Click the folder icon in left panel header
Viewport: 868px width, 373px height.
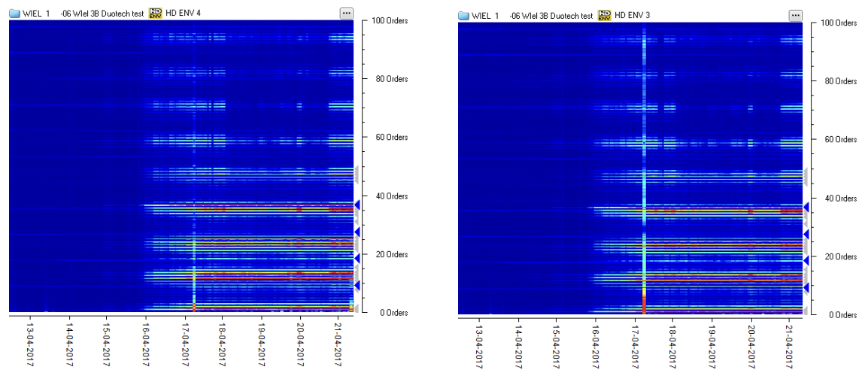pyautogui.click(x=14, y=14)
